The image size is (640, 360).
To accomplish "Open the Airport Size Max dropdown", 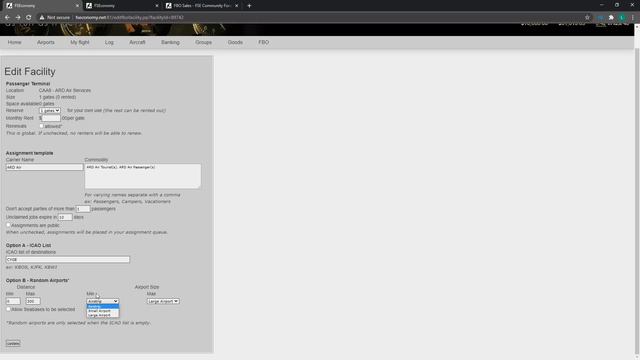I will 163,301.
